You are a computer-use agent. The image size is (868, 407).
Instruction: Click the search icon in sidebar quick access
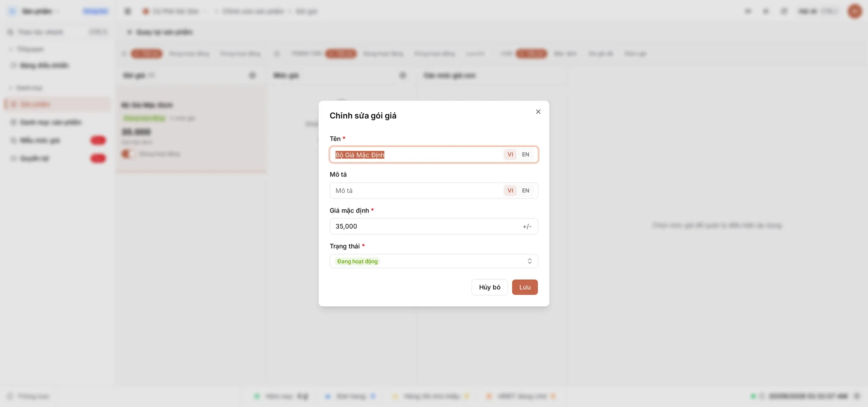click(10, 32)
